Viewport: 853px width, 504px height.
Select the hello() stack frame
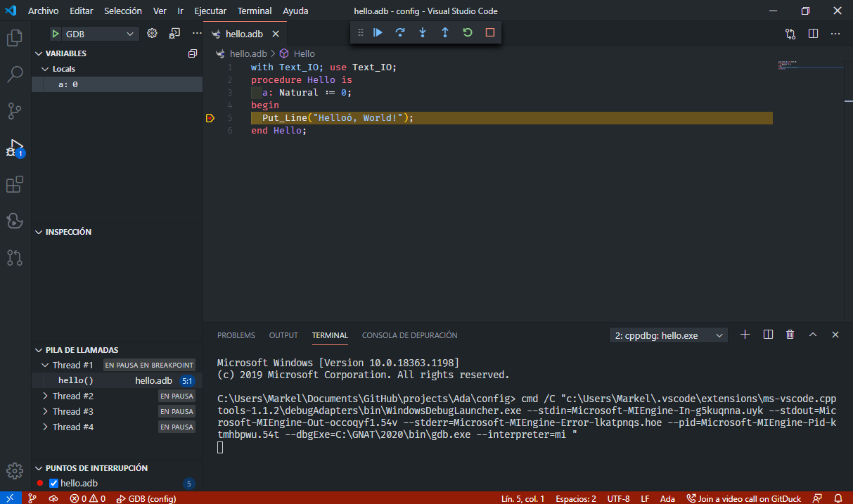pos(117,380)
